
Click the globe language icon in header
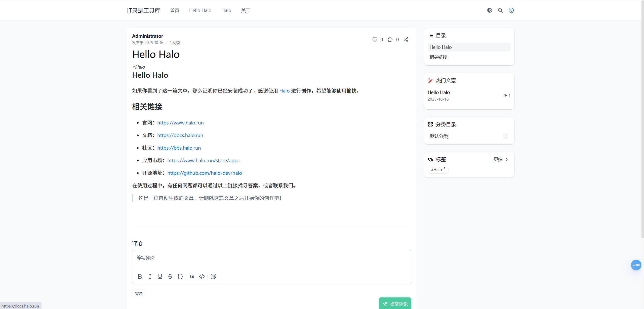(511, 10)
